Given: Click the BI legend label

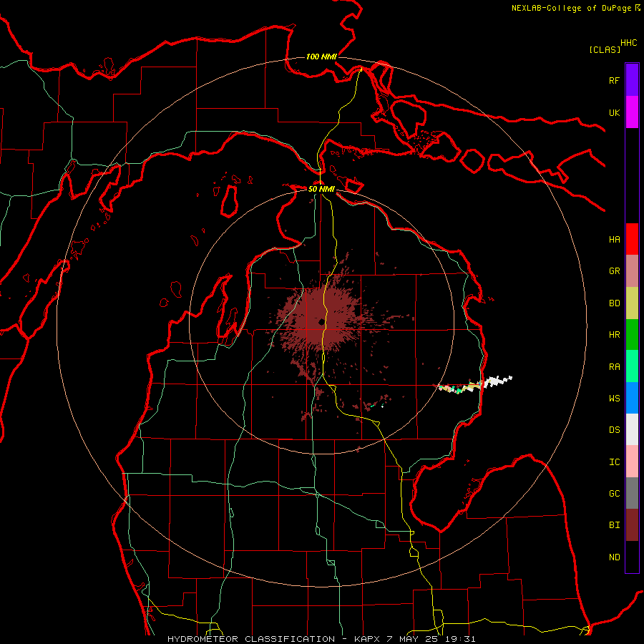Looking at the screenshot, I should coord(614,525).
